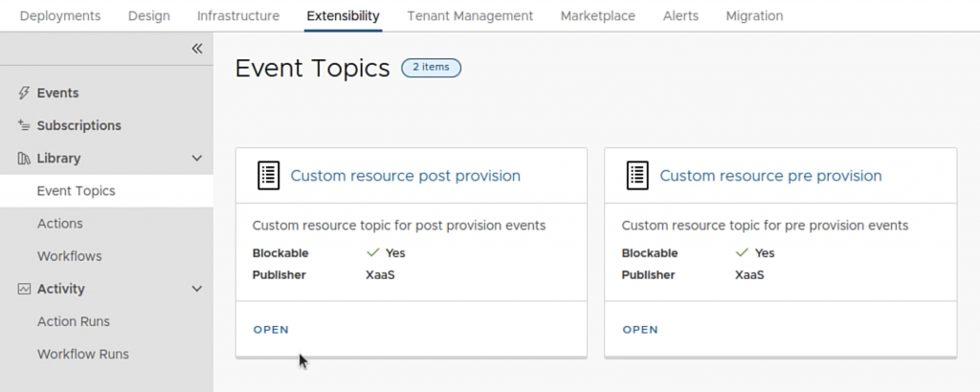The height and width of the screenshot is (392, 980).
Task: Select Workflows in the sidebar
Action: (69, 256)
